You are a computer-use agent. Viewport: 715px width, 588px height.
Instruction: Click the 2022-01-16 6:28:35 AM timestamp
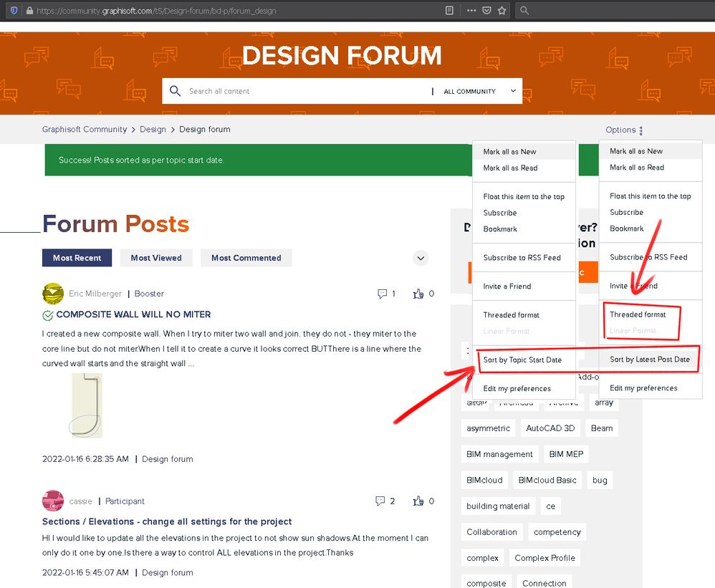coord(85,459)
